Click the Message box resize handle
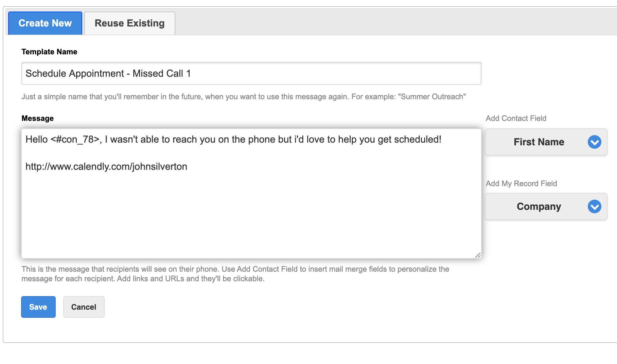617x364 pixels. (478, 255)
